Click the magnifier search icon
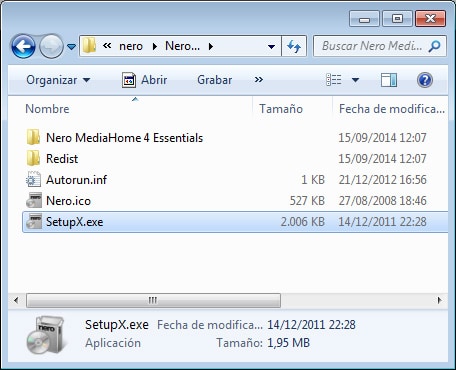 (x=434, y=46)
